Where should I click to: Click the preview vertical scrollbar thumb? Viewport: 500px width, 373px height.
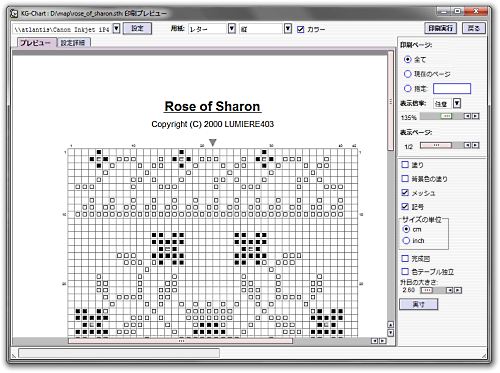click(391, 101)
